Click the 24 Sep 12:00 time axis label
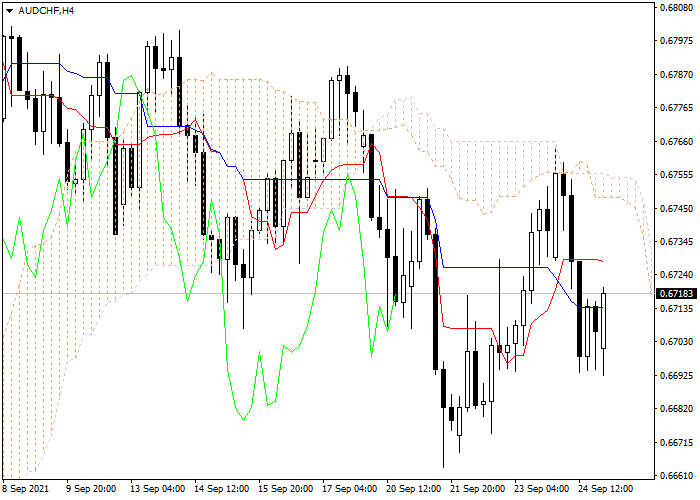The image size is (700, 500). [x=606, y=489]
